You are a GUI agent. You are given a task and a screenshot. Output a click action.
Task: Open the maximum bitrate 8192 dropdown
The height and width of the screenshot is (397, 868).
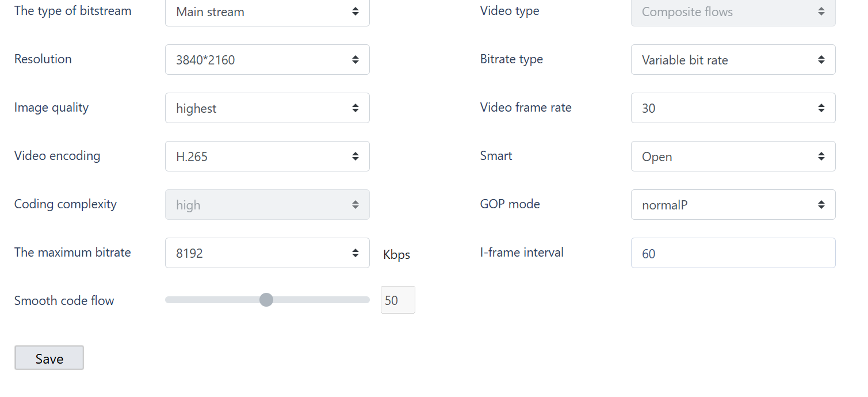(x=267, y=253)
